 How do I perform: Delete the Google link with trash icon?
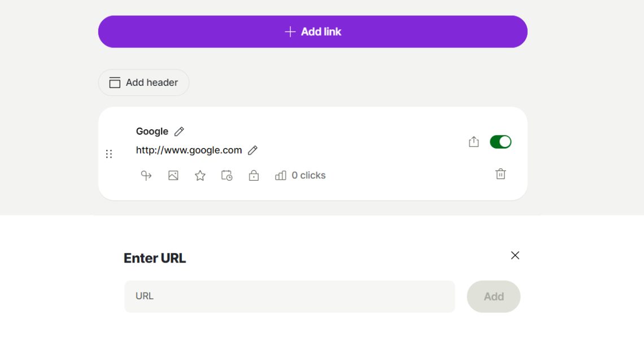(500, 174)
